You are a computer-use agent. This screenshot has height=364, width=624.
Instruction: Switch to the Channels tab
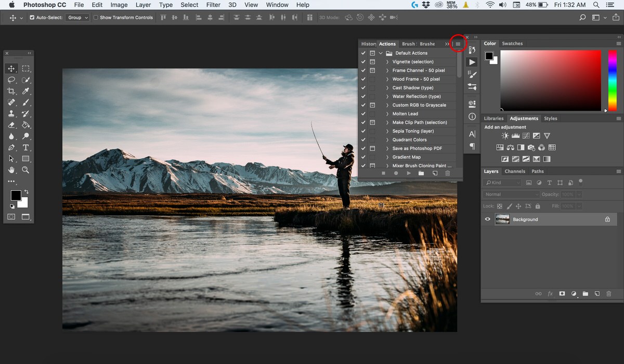[515, 171]
